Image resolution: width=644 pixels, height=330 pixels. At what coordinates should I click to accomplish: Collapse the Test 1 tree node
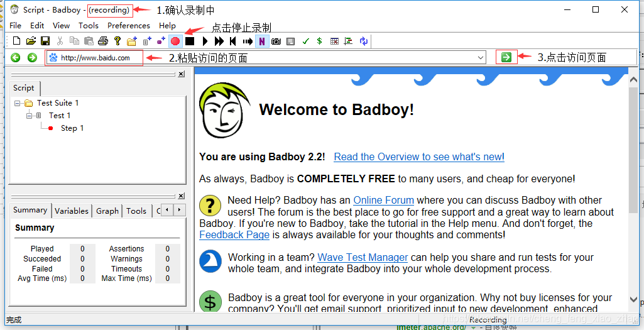tap(29, 116)
